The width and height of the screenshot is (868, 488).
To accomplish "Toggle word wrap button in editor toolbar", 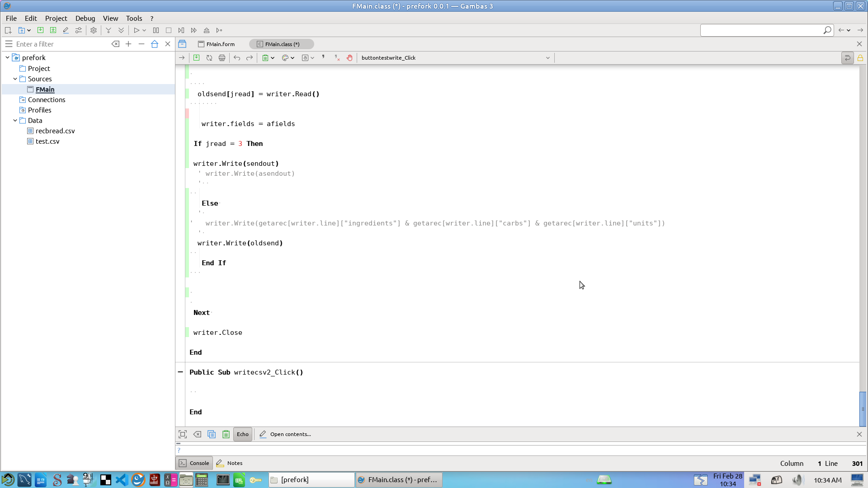I will [847, 58].
